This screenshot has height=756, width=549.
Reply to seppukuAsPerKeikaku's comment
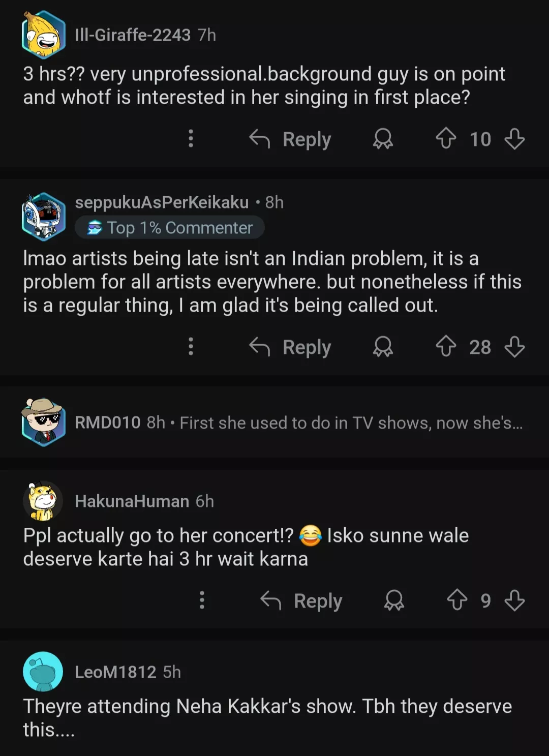pos(291,347)
